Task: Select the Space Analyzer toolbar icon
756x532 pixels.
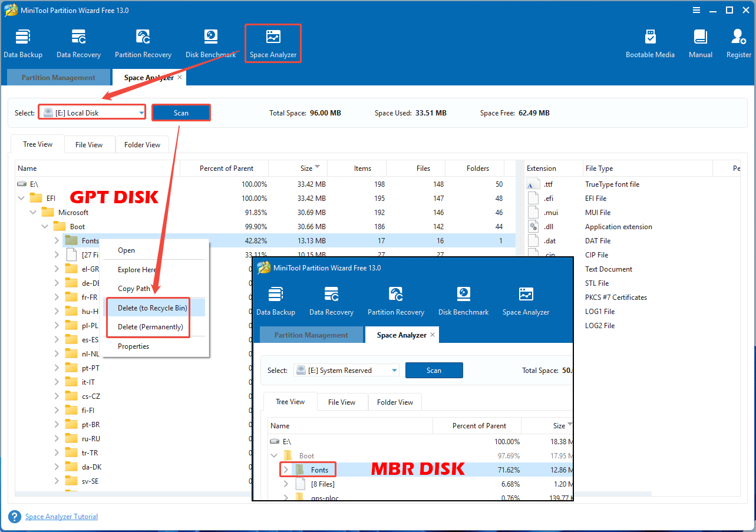Action: point(273,42)
